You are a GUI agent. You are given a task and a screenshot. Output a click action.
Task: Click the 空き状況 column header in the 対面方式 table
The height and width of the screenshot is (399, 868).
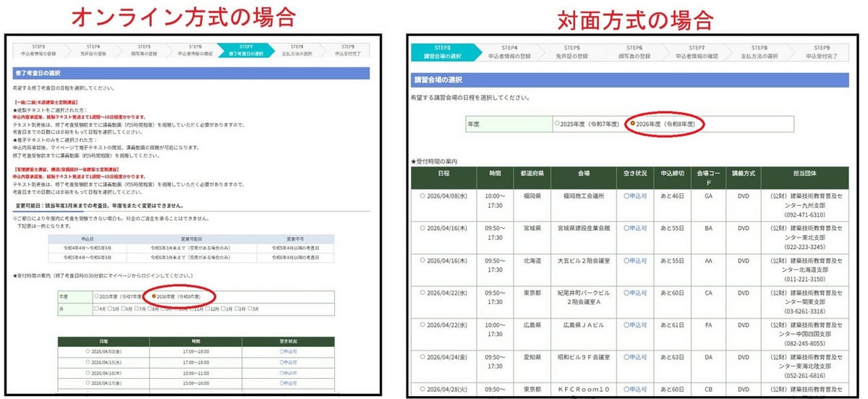(634, 175)
